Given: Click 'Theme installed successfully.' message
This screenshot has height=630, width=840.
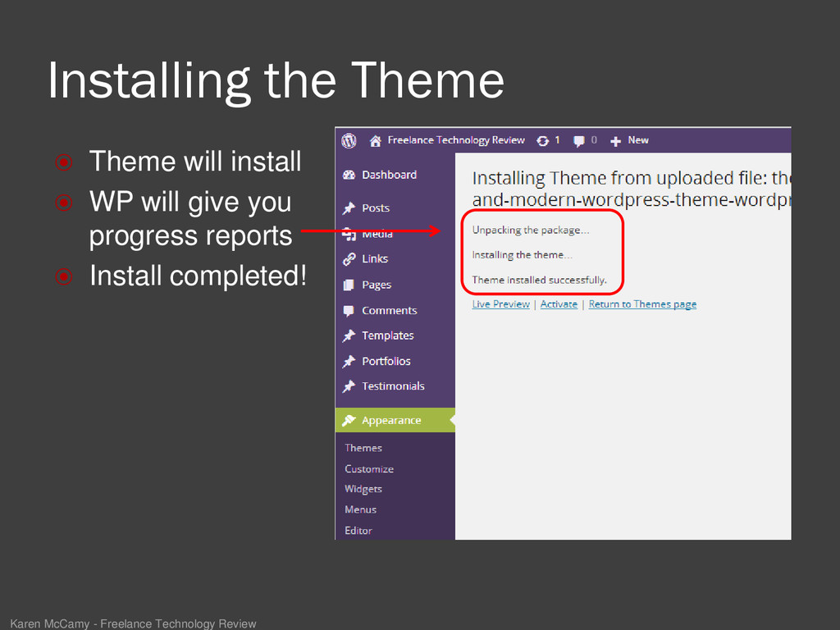Looking at the screenshot, I should pyautogui.click(x=540, y=281).
